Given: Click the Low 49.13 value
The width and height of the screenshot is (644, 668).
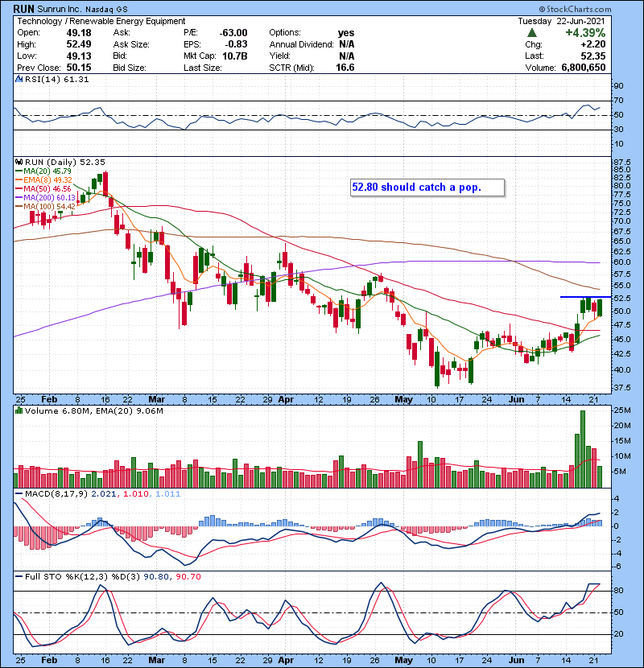Looking at the screenshot, I should pos(78,56).
